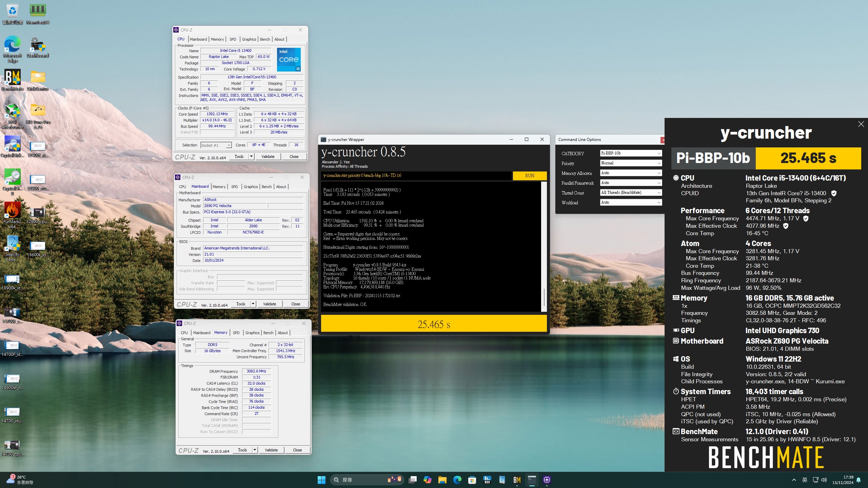Viewport: 868px width, 488px height.
Task: Click Close in the CPU-Z Motherboard window
Action: tap(296, 304)
